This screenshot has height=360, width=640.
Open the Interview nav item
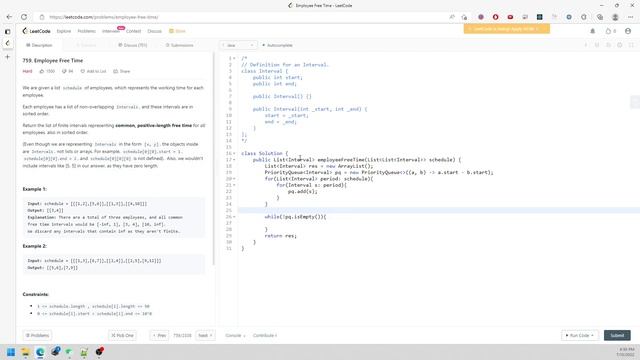click(111, 31)
